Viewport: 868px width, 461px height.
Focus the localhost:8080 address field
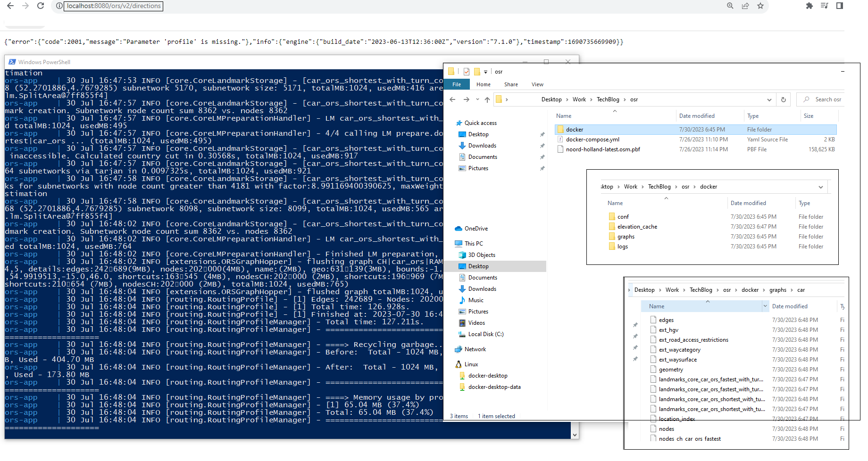[114, 6]
